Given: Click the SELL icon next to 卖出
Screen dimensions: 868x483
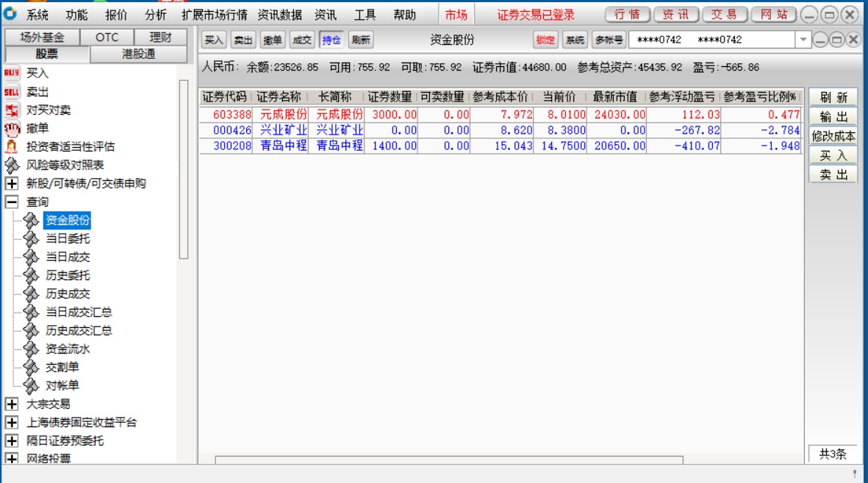Looking at the screenshot, I should coord(12,91).
